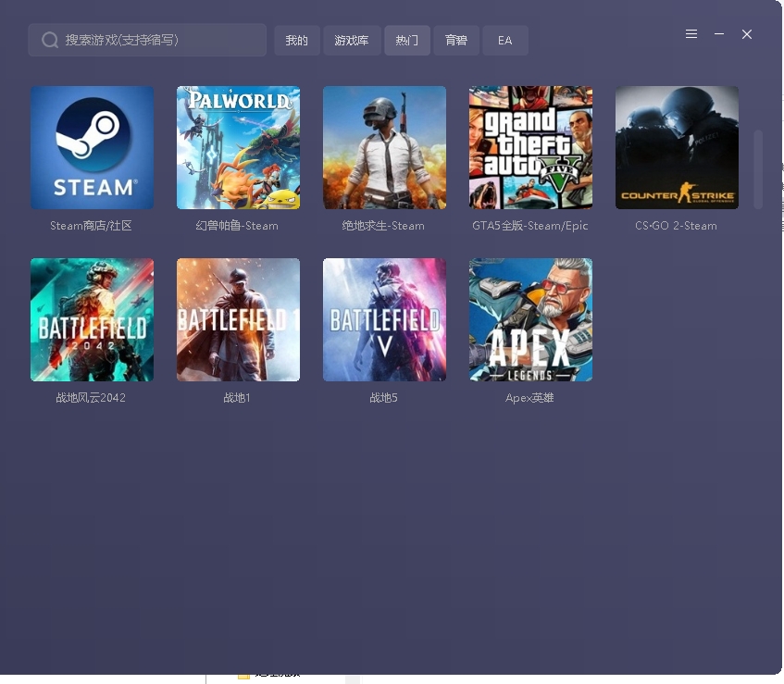Click the 战地1 label
784x684 pixels.
237,397
